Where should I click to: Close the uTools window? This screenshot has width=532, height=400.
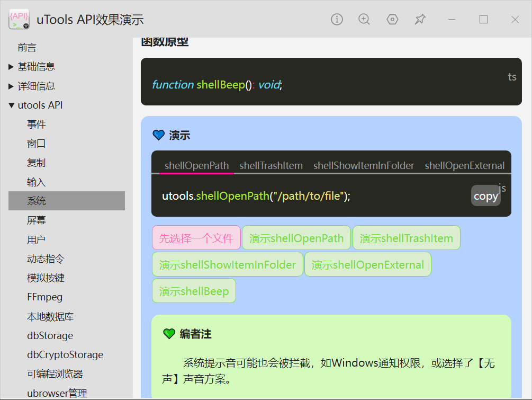pyautogui.click(x=515, y=20)
